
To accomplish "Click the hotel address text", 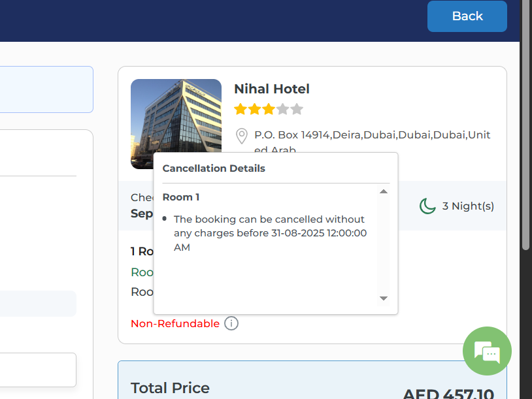I will [372, 135].
